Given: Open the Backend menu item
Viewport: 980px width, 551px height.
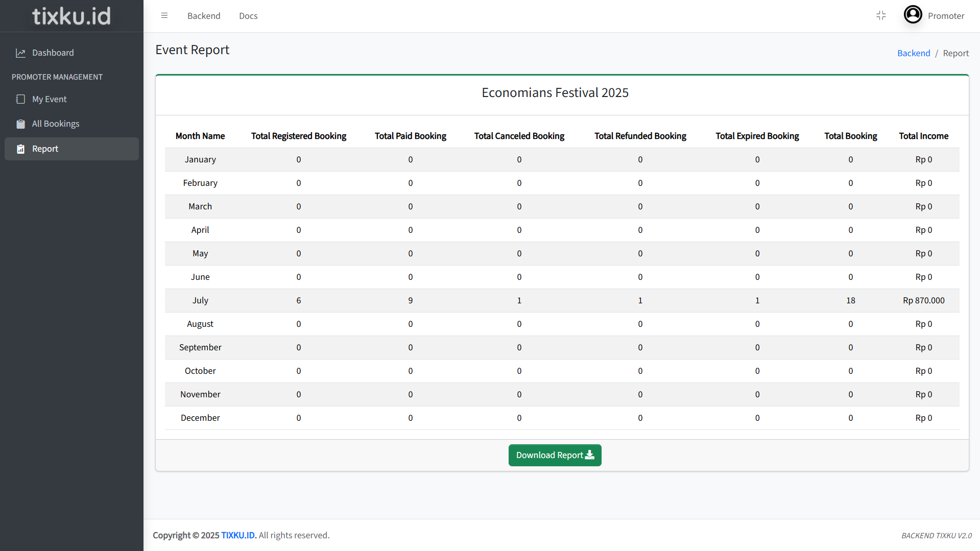Looking at the screenshot, I should (204, 16).
